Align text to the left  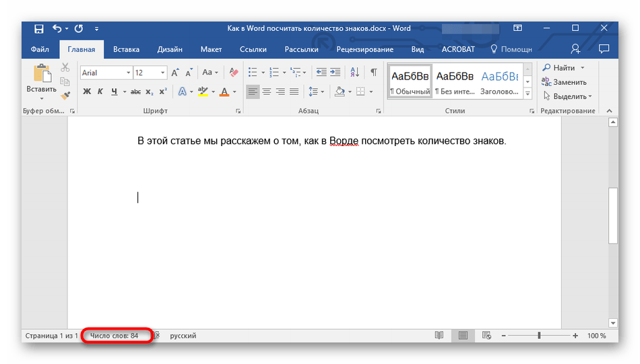click(x=253, y=92)
